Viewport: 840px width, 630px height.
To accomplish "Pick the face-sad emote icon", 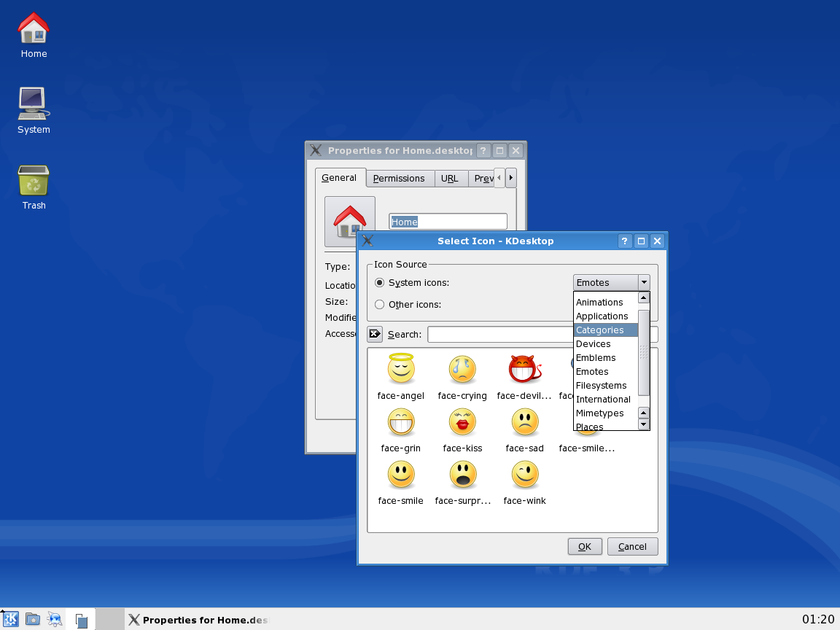I will tap(524, 421).
